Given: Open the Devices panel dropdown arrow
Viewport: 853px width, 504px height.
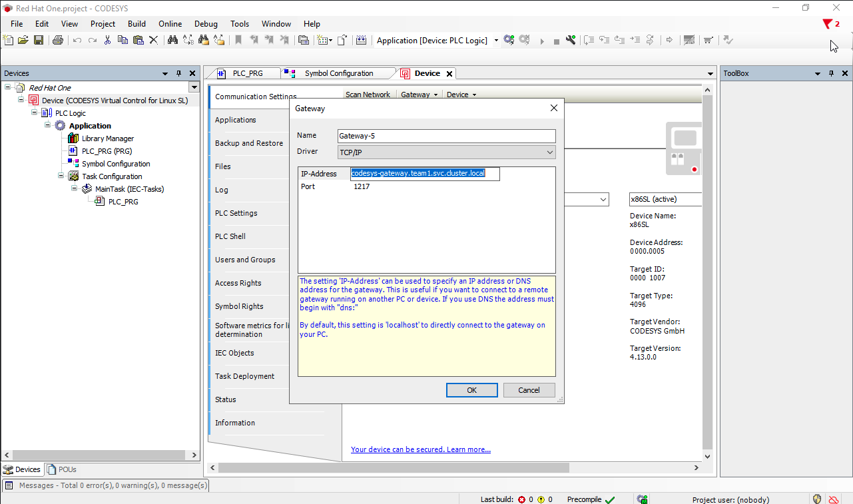Looking at the screenshot, I should point(165,73).
